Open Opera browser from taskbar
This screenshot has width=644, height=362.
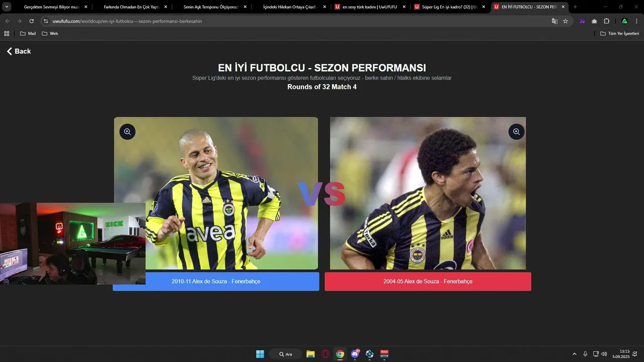326,354
